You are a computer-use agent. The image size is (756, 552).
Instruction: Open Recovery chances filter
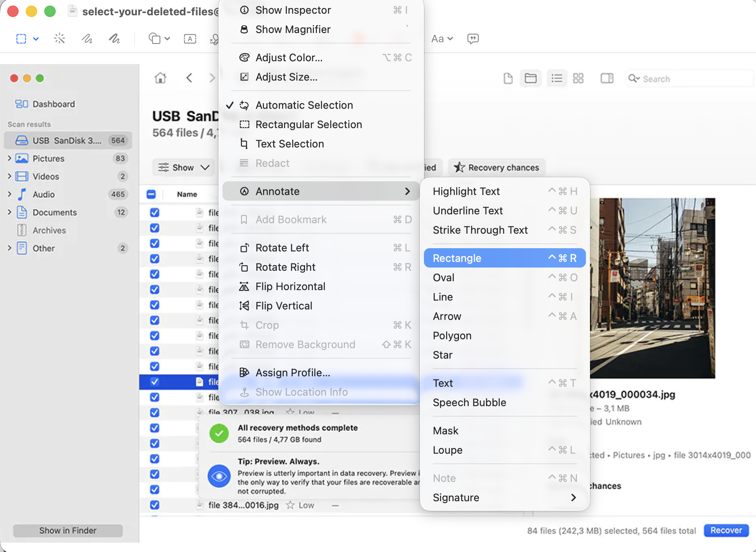[x=496, y=167]
